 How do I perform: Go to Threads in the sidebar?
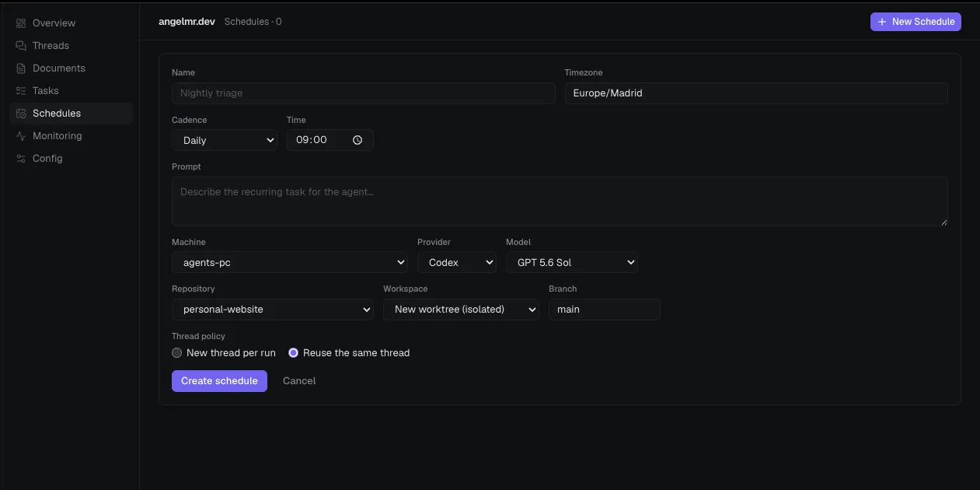[71, 46]
